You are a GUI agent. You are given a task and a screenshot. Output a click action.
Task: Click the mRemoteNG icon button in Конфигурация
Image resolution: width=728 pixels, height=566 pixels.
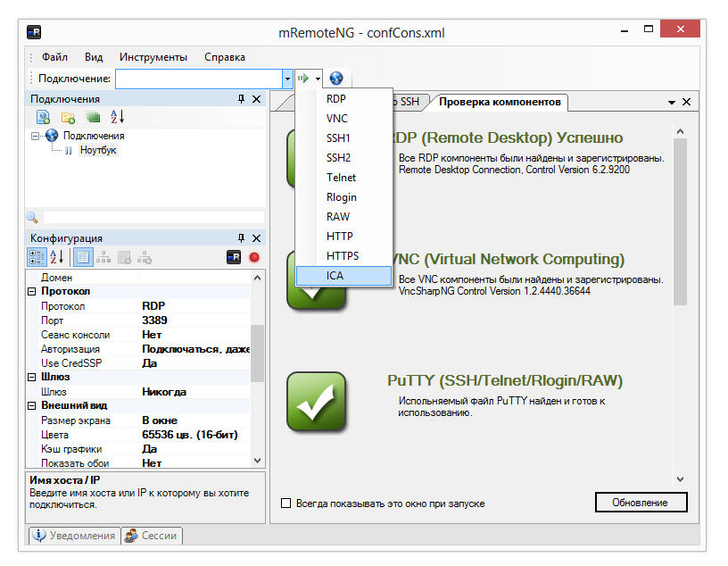(x=234, y=257)
